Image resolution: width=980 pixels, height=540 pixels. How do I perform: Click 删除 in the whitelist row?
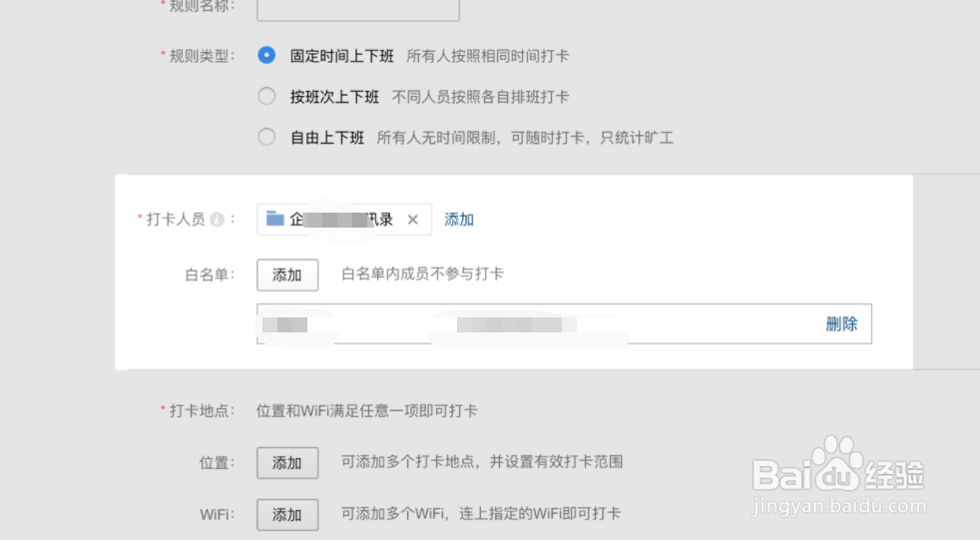click(841, 323)
